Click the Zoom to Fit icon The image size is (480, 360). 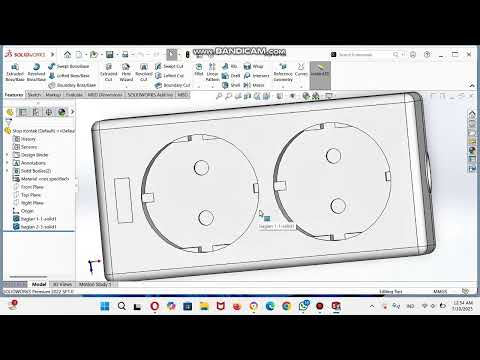219,96
